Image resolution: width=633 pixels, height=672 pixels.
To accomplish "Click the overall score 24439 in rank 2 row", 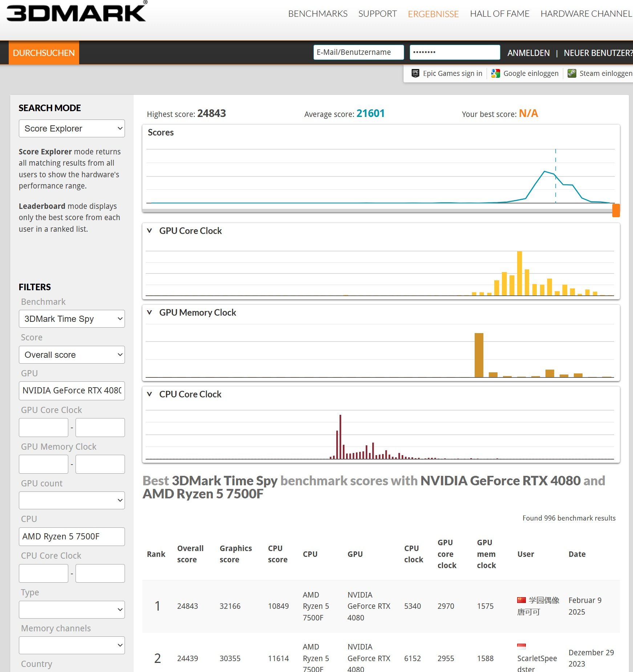I will 187,658.
